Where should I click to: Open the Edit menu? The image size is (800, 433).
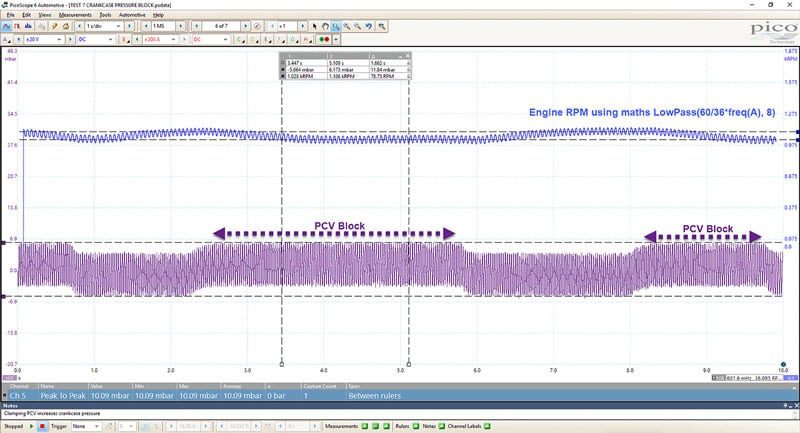pyautogui.click(x=27, y=15)
